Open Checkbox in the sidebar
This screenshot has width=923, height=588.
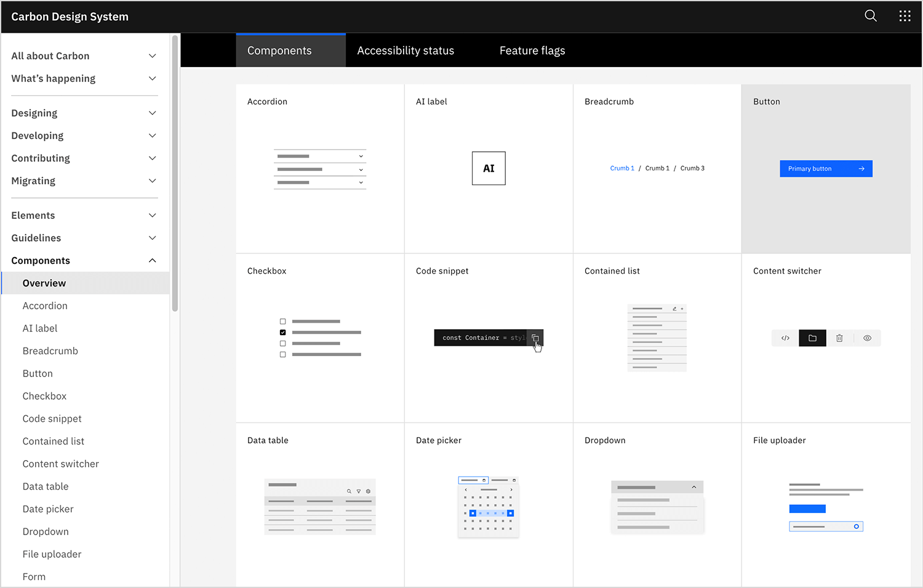point(44,396)
